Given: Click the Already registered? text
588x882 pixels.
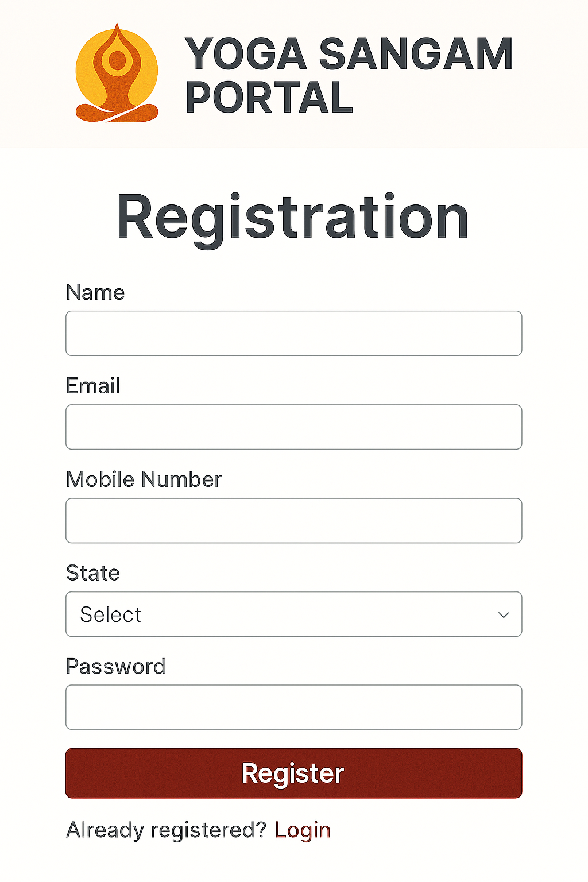Looking at the screenshot, I should click(166, 830).
